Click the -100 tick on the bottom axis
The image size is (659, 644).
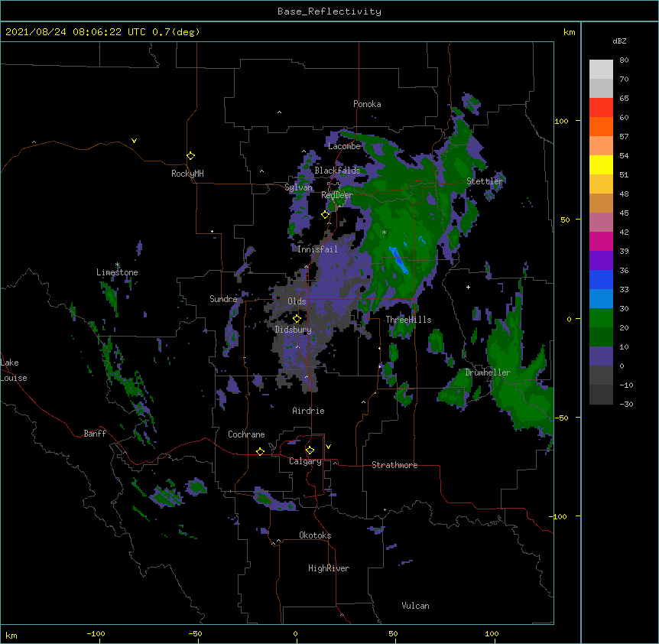[96, 633]
